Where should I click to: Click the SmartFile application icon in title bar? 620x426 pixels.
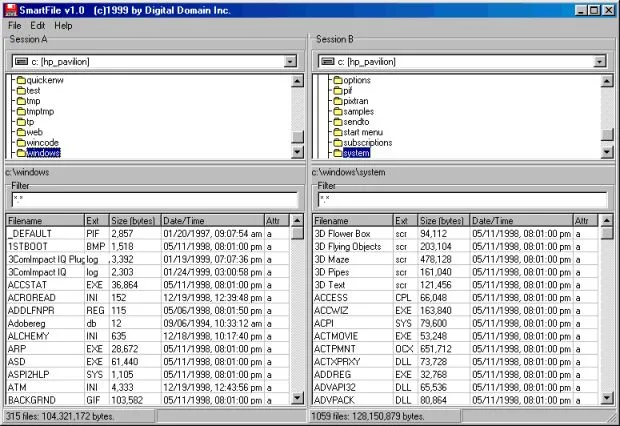coord(8,9)
